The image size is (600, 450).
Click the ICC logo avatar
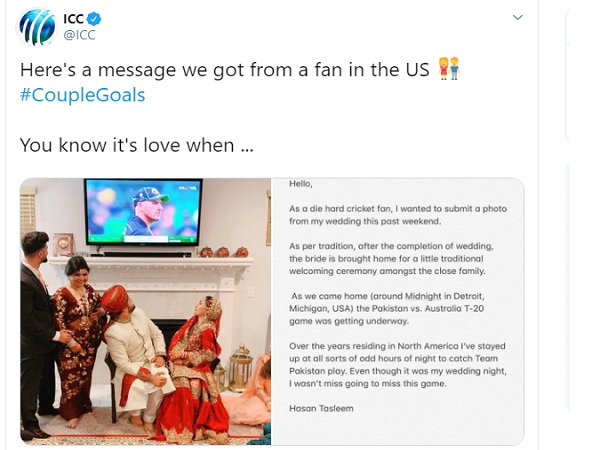tap(37, 26)
